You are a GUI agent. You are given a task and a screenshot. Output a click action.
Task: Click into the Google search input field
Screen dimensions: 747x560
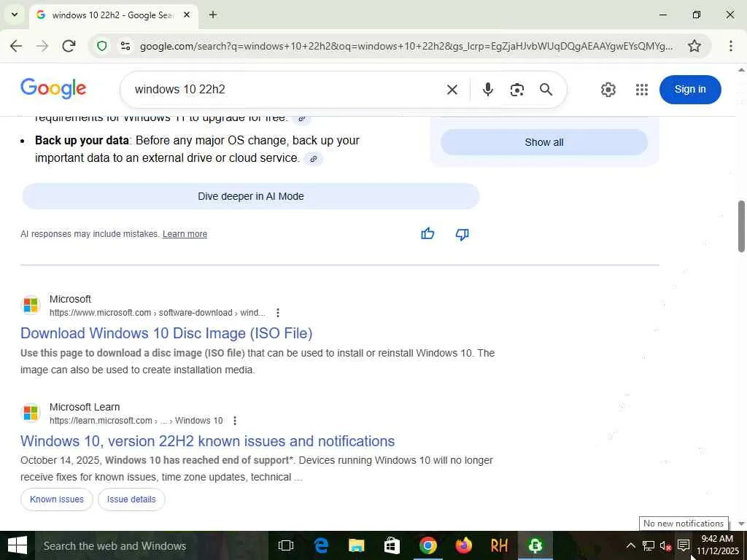click(286, 90)
